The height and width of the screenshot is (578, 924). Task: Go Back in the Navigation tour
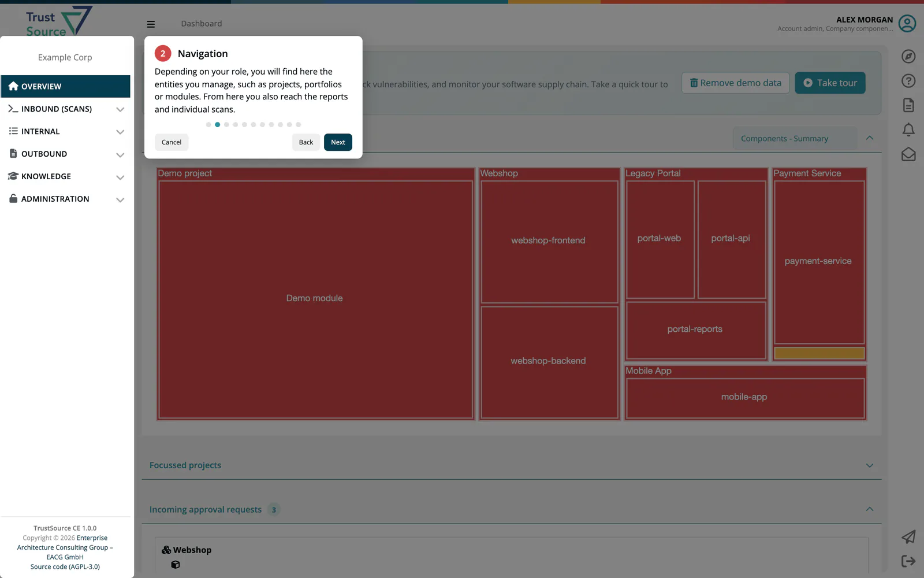coord(306,142)
